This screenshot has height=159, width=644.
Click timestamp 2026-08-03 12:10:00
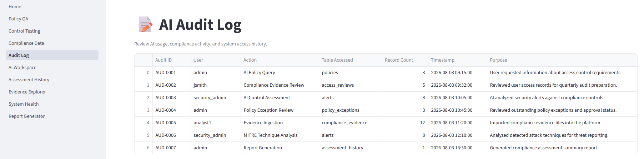[x=458, y=135]
